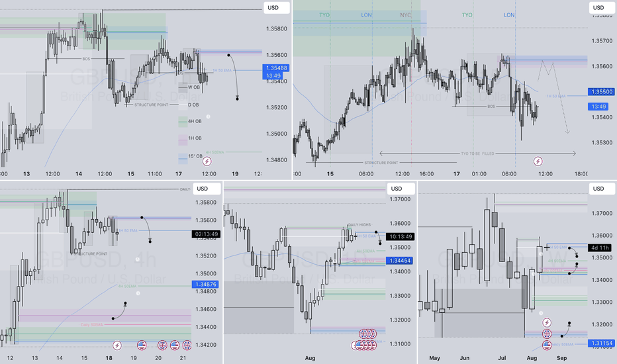Click the lightning icon in the 1h chart
617x364 pixels.
[207, 161]
